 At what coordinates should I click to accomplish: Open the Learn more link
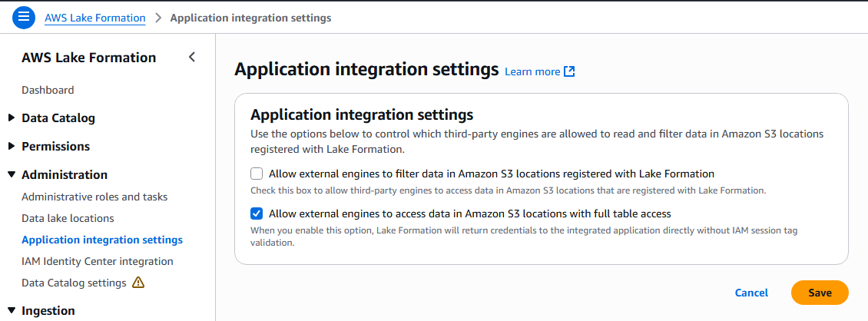pos(532,71)
